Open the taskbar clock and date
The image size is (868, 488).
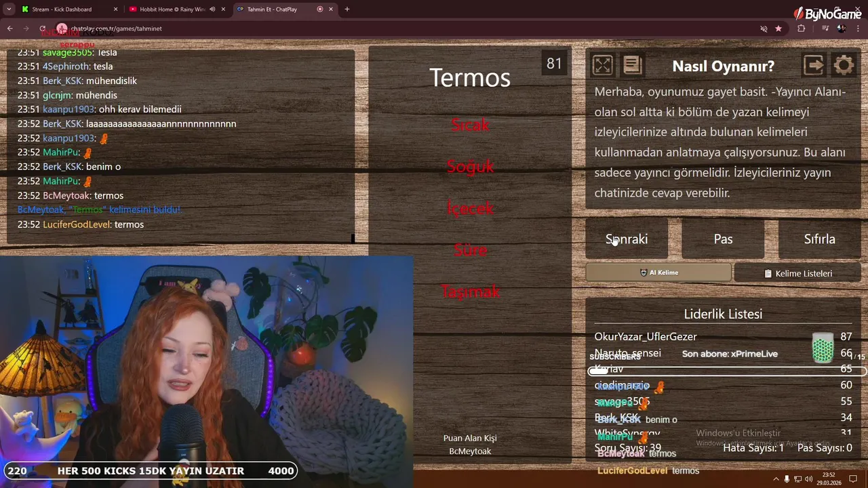coord(829,479)
